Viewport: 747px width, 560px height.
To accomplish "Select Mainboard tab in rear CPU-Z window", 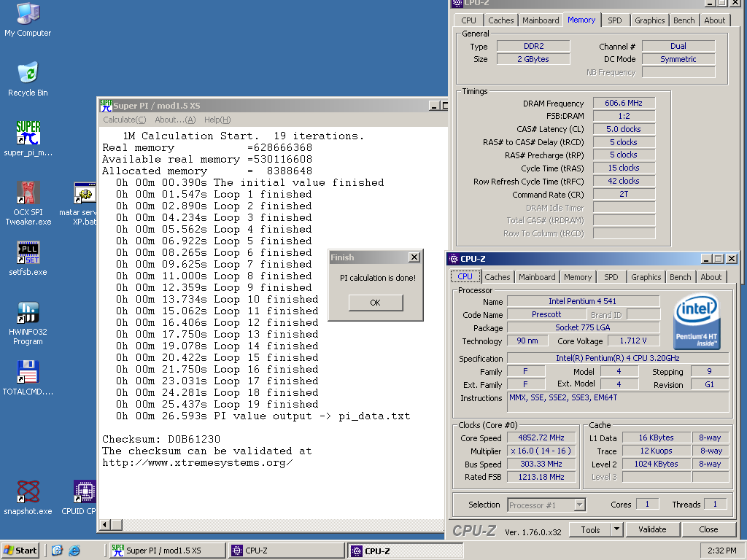I will click(541, 20).
